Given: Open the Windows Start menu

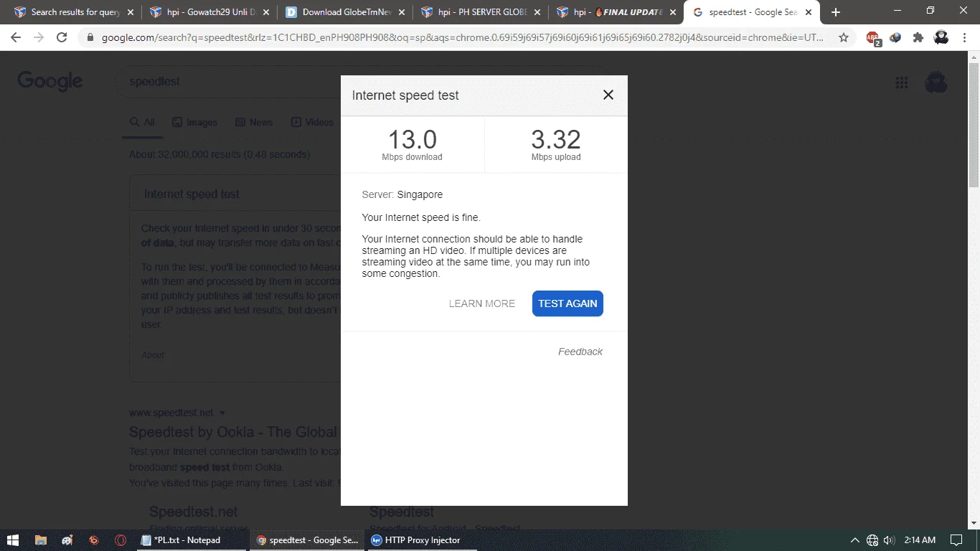Looking at the screenshot, I should 12,540.
